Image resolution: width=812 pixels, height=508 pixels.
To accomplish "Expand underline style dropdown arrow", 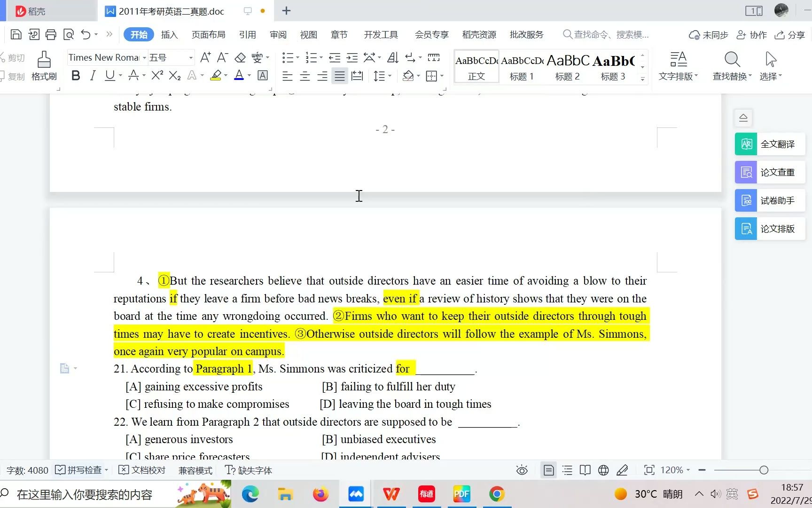I will coord(121,75).
